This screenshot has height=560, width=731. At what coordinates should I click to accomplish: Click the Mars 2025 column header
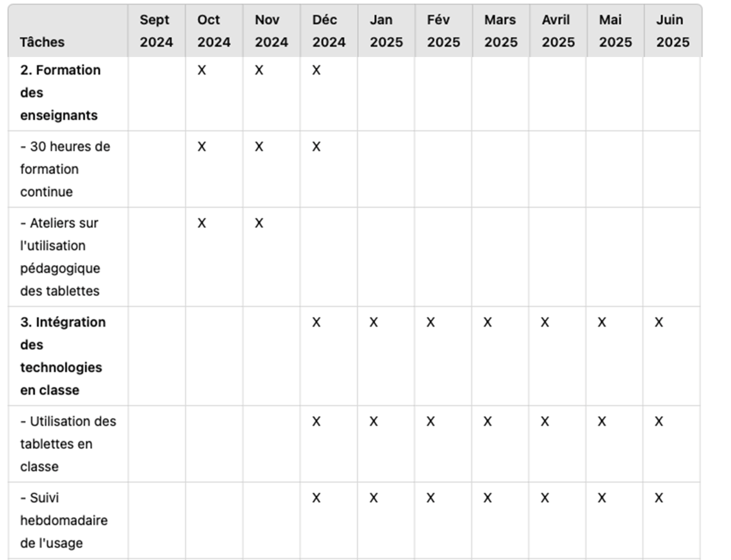501,31
